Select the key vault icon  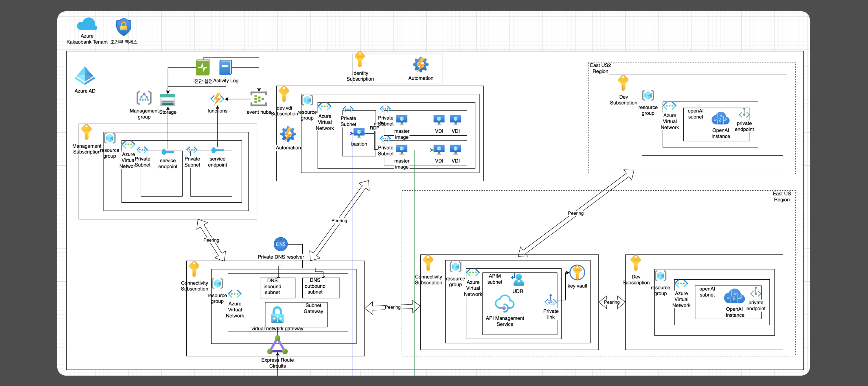[577, 273]
